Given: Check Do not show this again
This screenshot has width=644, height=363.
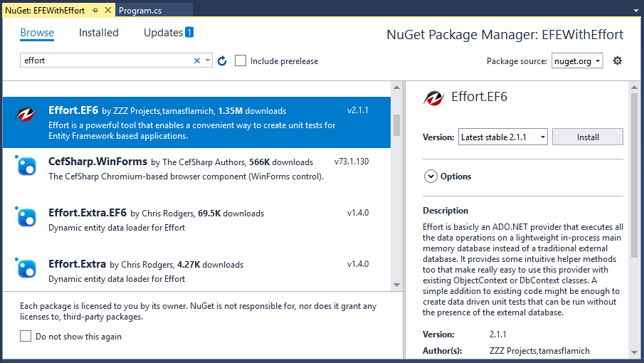Looking at the screenshot, I should coord(26,336).
